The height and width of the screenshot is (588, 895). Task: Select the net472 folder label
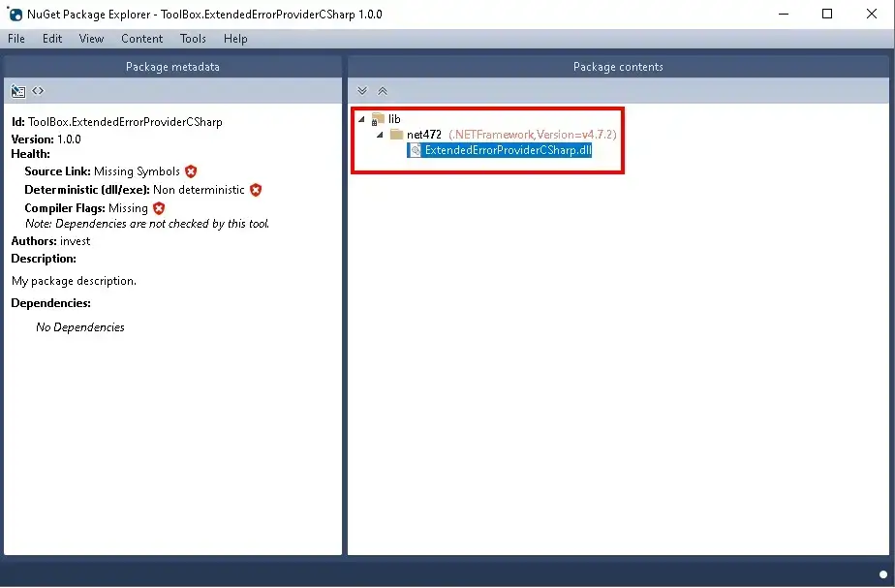coord(424,135)
